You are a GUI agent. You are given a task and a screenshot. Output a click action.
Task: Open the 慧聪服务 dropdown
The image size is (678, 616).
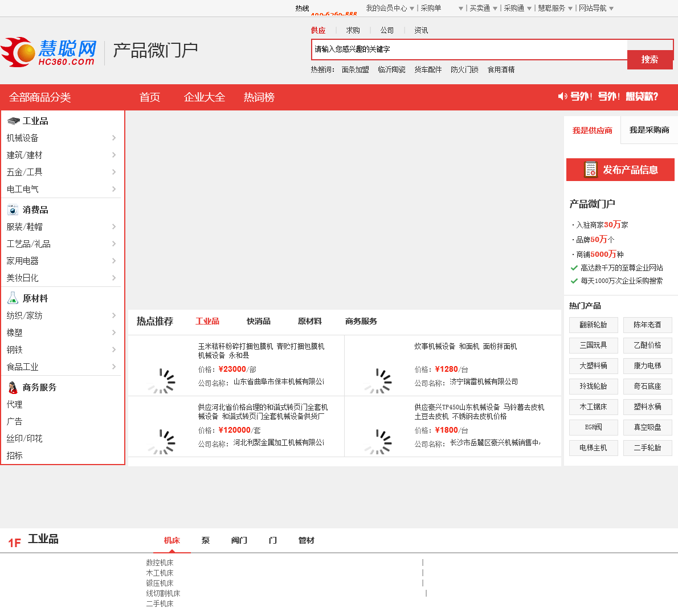[x=555, y=8]
